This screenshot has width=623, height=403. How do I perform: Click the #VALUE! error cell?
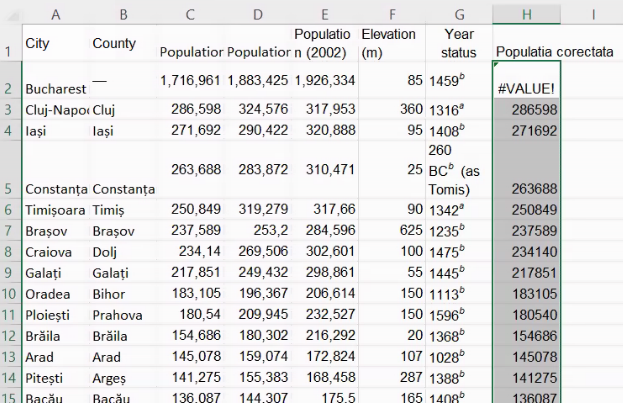tap(526, 88)
